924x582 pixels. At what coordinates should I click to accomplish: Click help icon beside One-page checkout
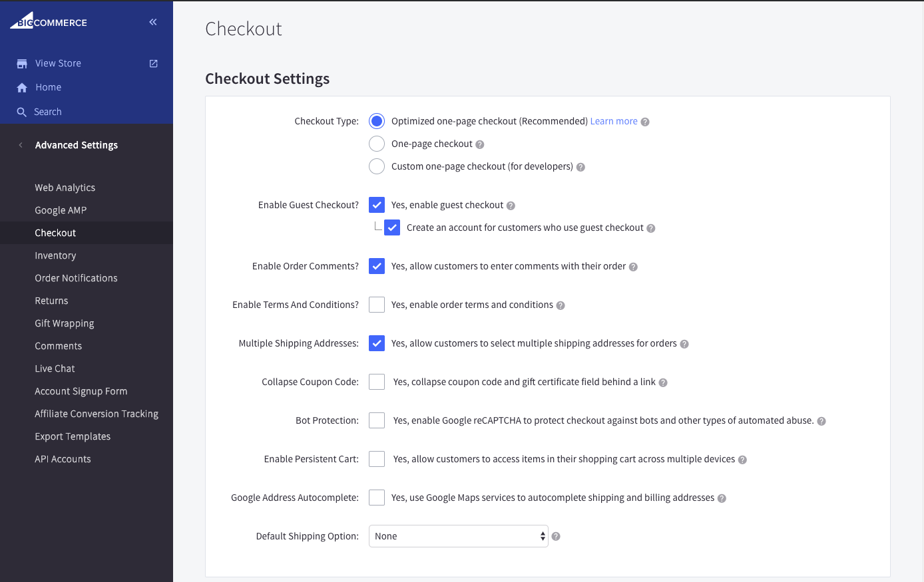[x=480, y=144]
